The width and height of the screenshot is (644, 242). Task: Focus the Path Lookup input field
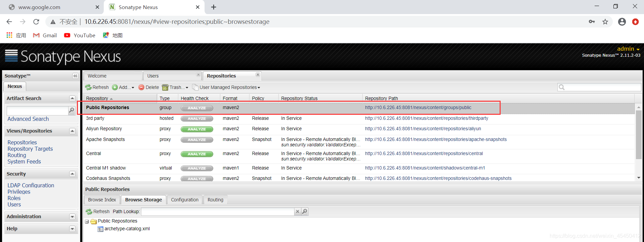coord(218,211)
